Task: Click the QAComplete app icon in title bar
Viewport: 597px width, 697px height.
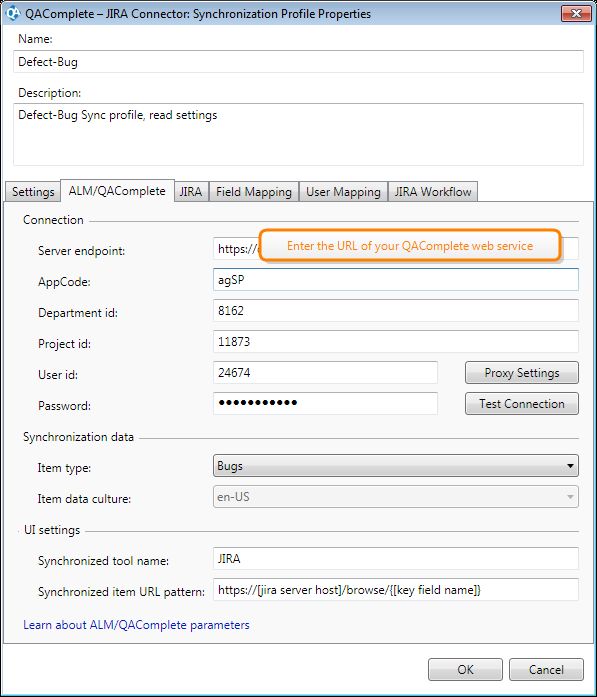Action: [x=12, y=13]
